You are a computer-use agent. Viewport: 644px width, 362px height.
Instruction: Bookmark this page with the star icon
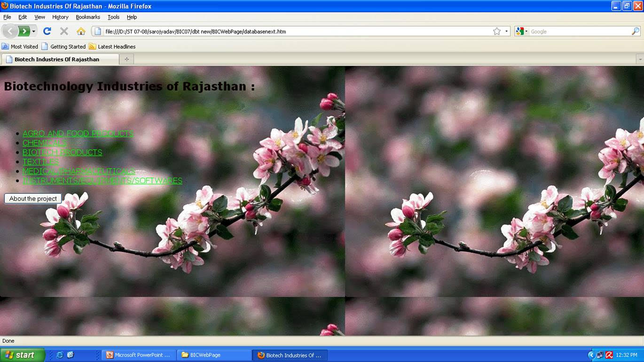click(497, 31)
